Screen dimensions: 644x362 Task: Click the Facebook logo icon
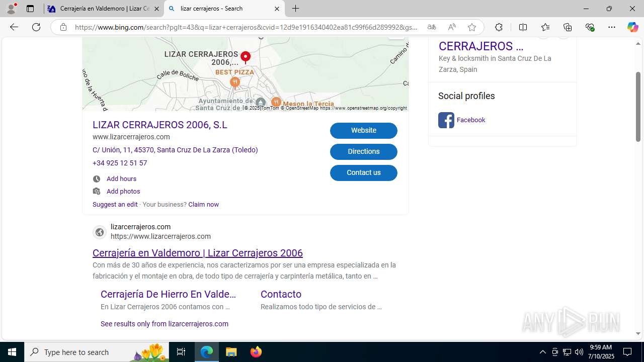446,120
